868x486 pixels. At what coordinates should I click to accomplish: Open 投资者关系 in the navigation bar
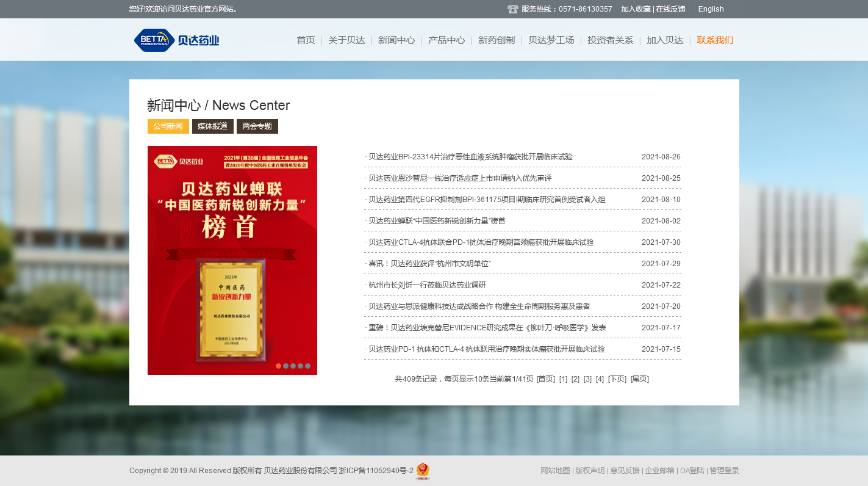coord(610,40)
